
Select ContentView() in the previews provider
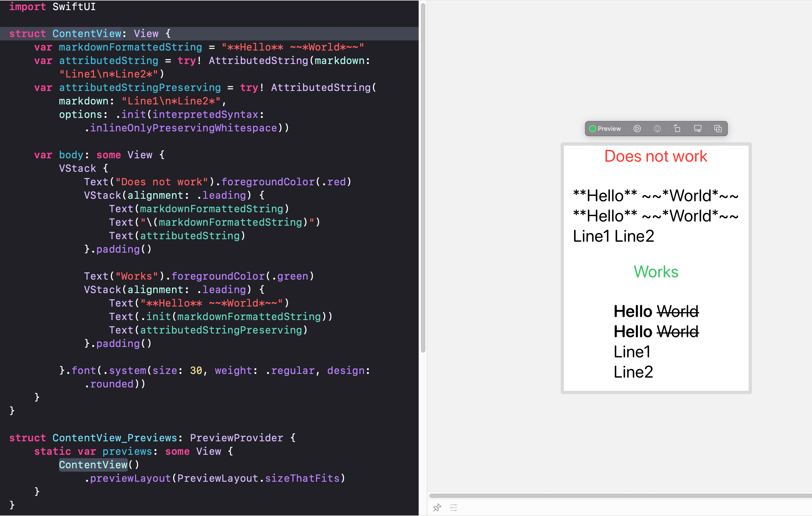point(93,465)
